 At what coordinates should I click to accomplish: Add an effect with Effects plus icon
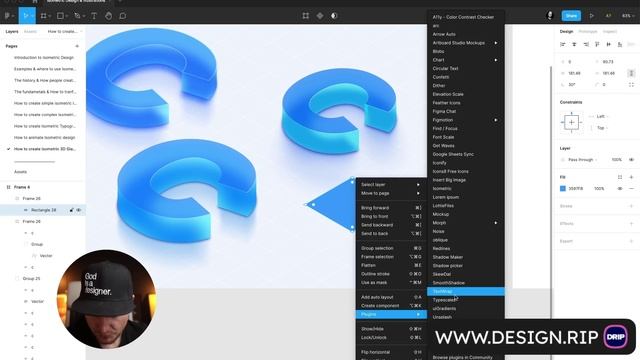click(631, 224)
